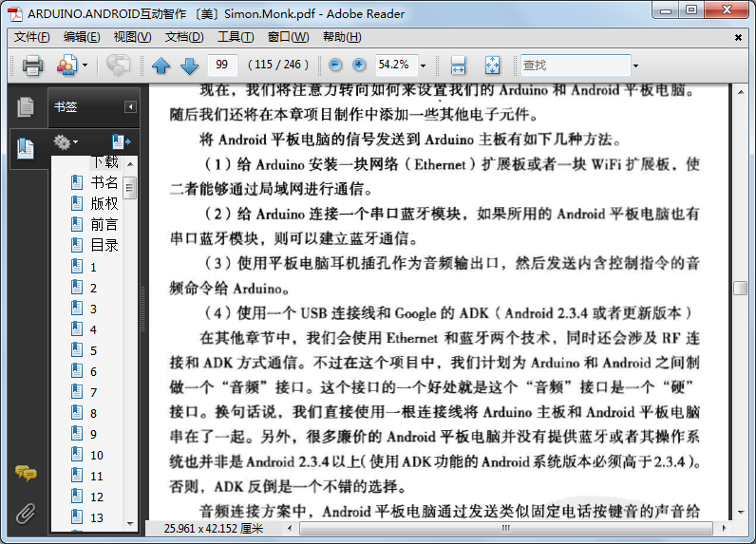756x544 pixels.
Task: Select bookmark chapter 7
Action: pos(93,393)
